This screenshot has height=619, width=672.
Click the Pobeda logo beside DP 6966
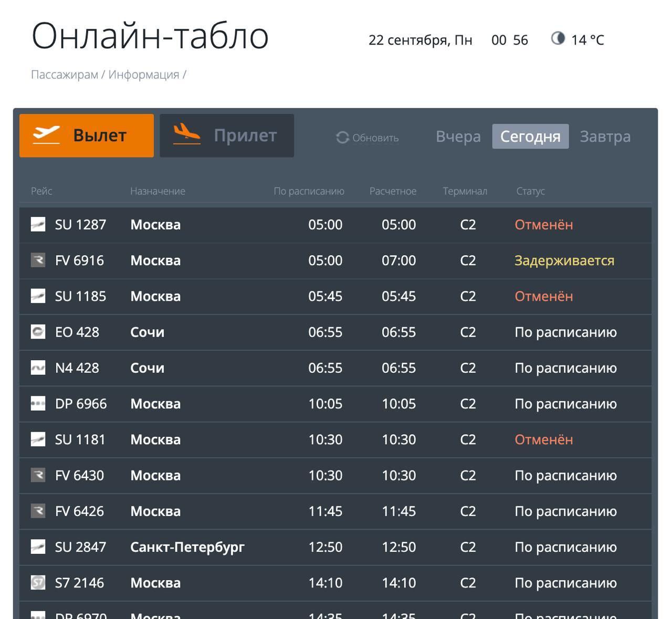(38, 403)
